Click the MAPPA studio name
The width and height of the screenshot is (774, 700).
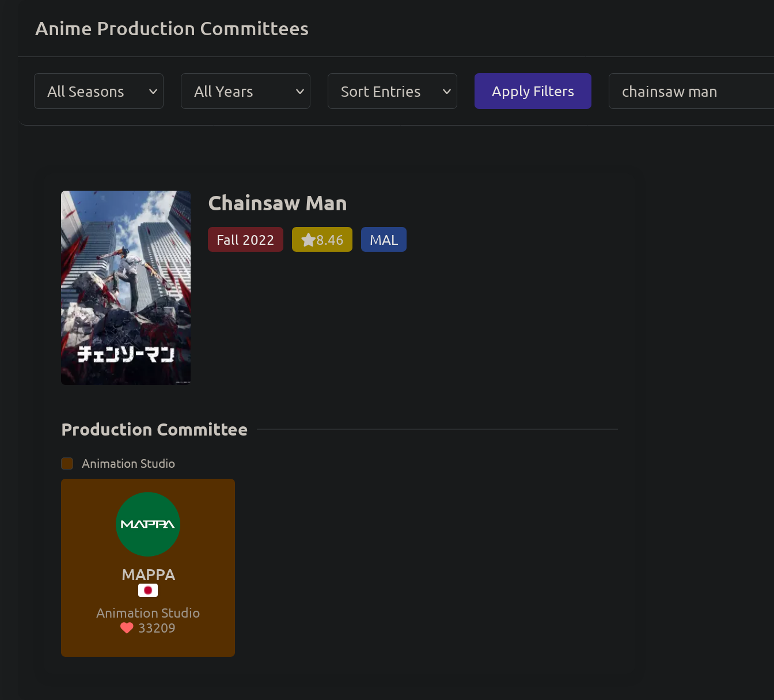coord(148,575)
